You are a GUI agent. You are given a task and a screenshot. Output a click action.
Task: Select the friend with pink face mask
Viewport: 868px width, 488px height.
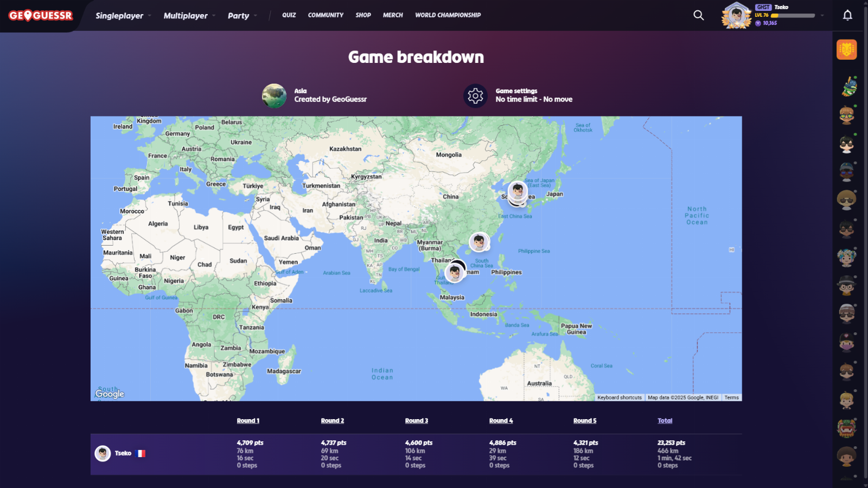[846, 343]
